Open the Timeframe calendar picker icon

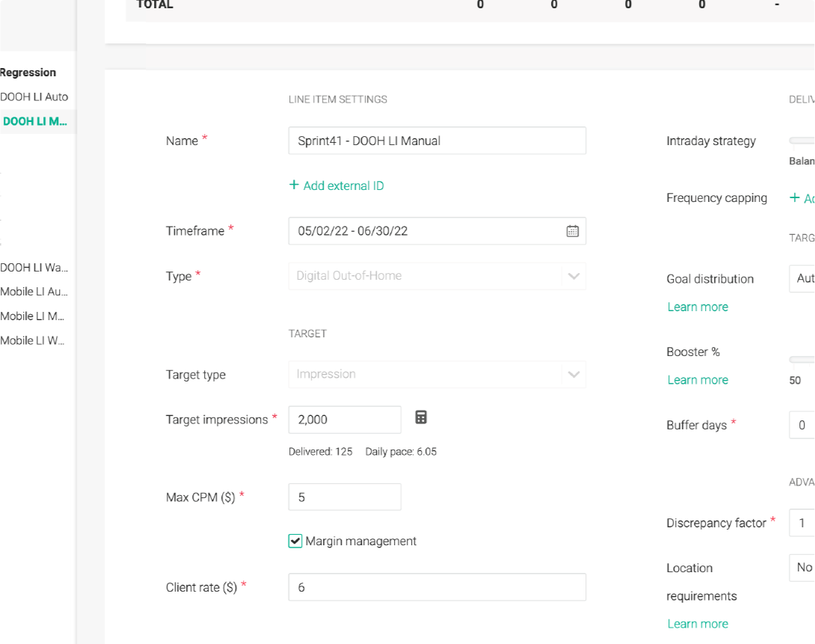click(x=572, y=231)
